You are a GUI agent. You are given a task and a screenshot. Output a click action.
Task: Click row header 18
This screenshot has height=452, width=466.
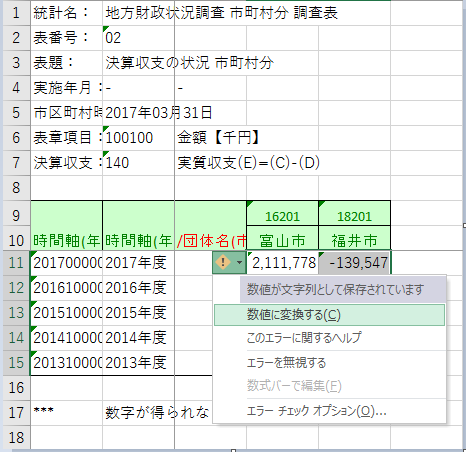16,438
